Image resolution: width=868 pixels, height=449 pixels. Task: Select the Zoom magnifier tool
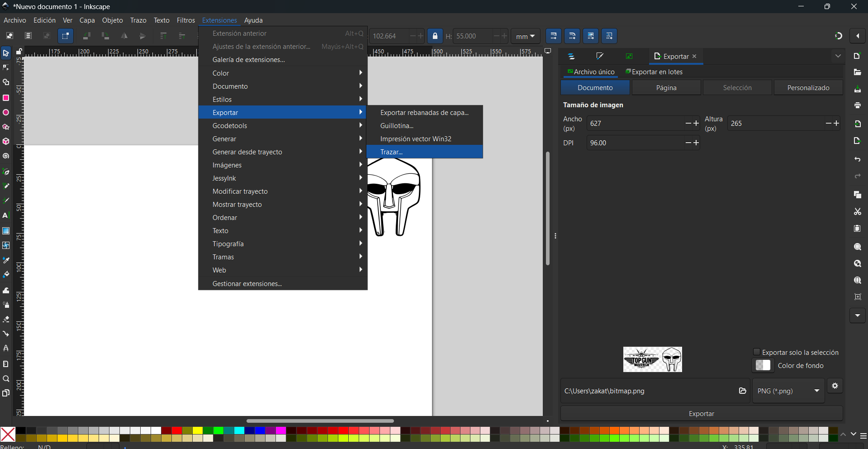click(x=6, y=379)
